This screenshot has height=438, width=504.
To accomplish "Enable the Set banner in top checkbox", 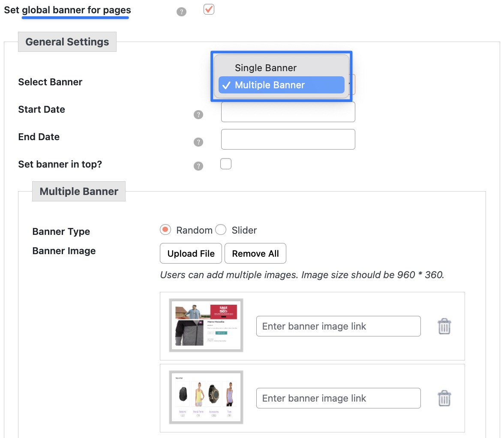I will click(226, 164).
